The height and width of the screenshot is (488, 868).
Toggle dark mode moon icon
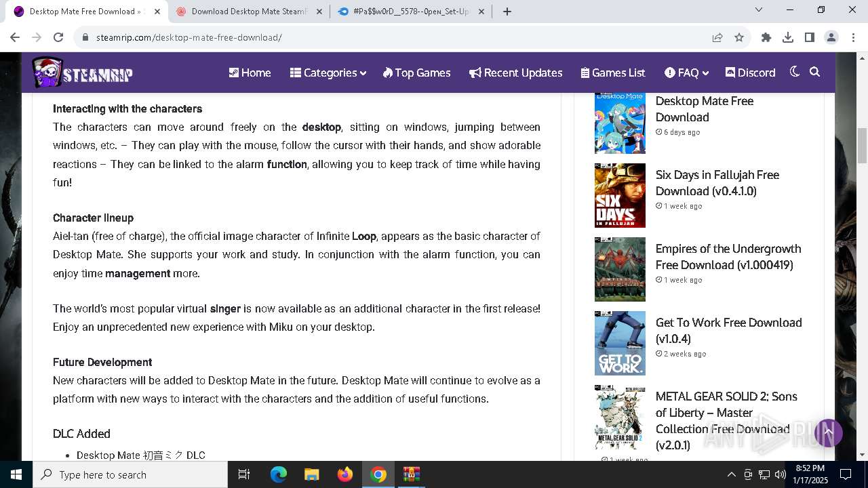pyautogui.click(x=795, y=72)
